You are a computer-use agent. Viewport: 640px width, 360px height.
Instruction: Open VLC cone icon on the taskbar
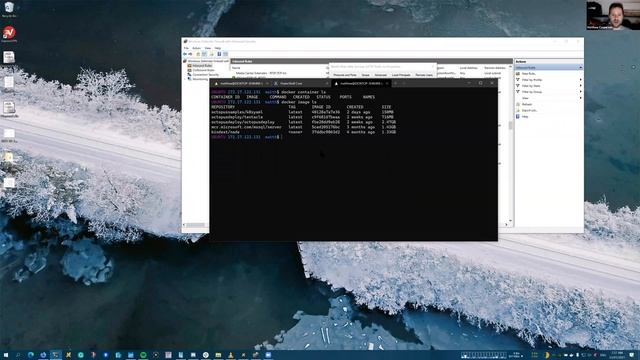click(x=231, y=355)
